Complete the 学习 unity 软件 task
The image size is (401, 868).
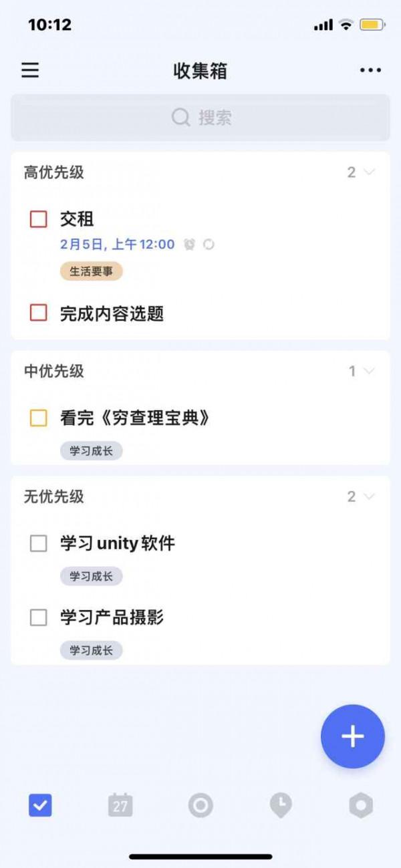(38, 543)
